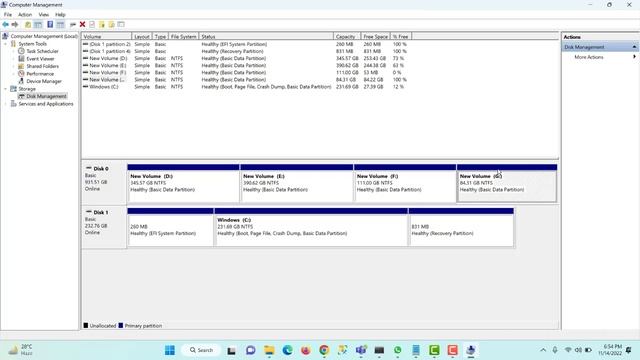Image resolution: width=640 pixels, height=360 pixels.
Task: Select Event Viewer in the tree
Action: pos(40,59)
